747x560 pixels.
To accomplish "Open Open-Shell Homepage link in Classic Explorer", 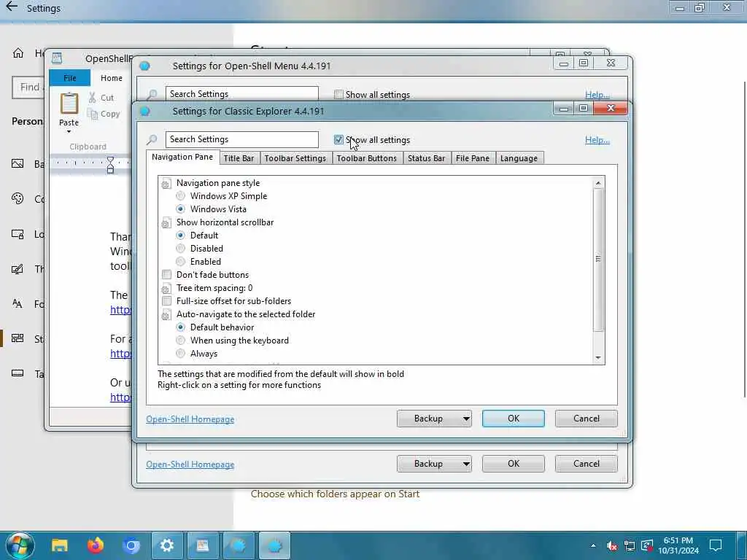I will pyautogui.click(x=190, y=419).
